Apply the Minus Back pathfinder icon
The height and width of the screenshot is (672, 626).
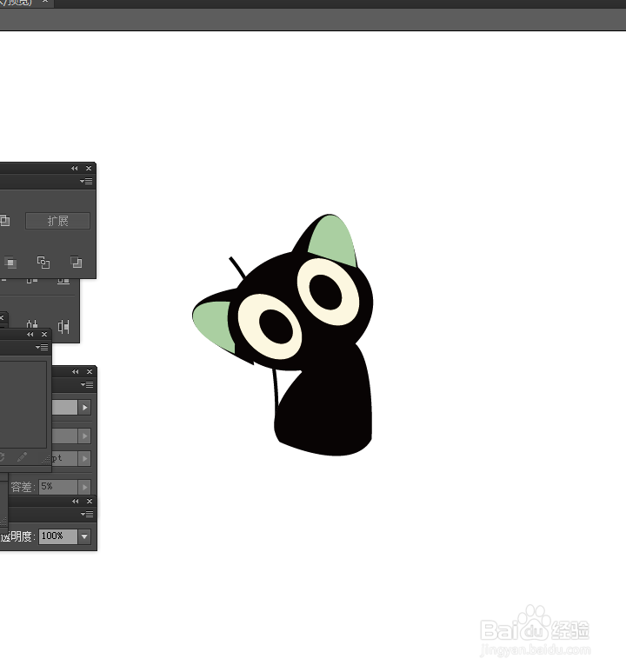[76, 263]
